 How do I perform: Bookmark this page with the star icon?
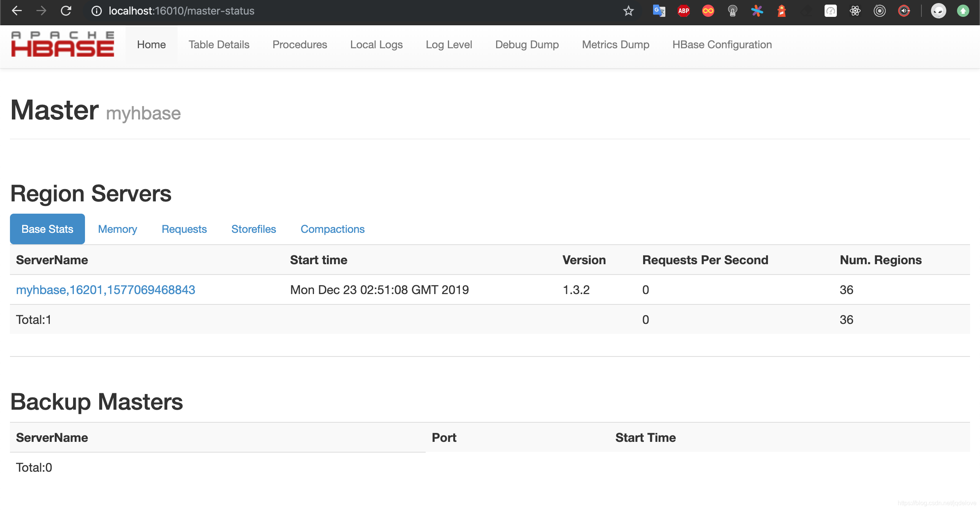coord(628,11)
